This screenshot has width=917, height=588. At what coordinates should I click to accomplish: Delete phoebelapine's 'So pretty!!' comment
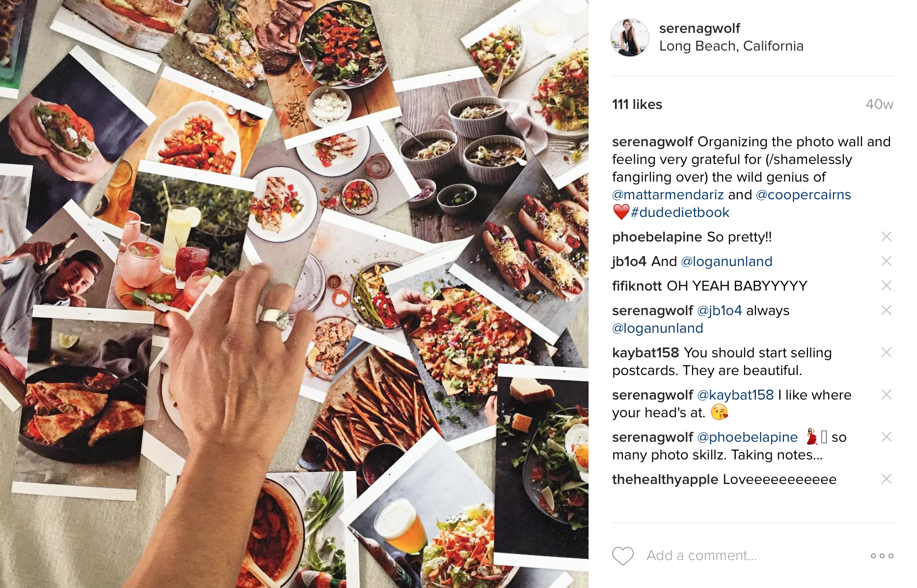pos(886,237)
